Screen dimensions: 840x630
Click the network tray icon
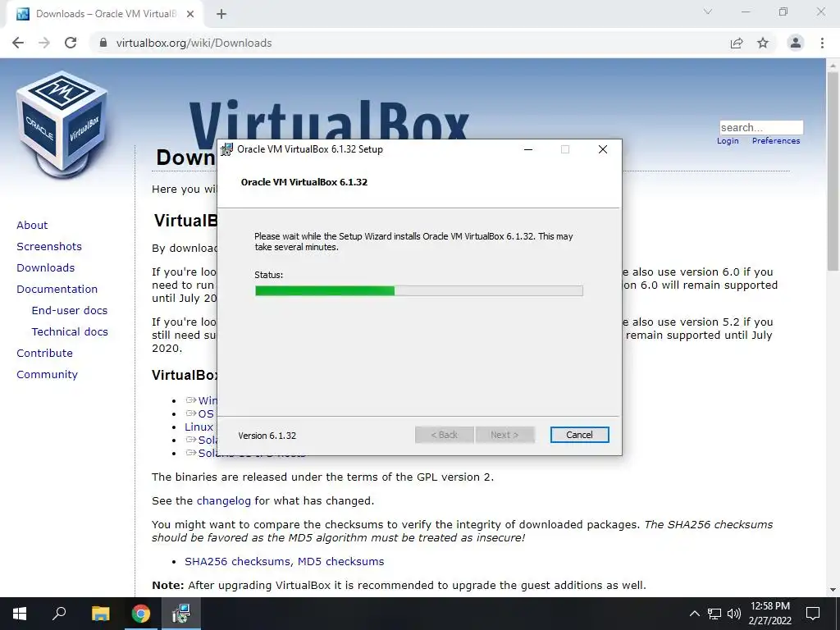point(714,614)
